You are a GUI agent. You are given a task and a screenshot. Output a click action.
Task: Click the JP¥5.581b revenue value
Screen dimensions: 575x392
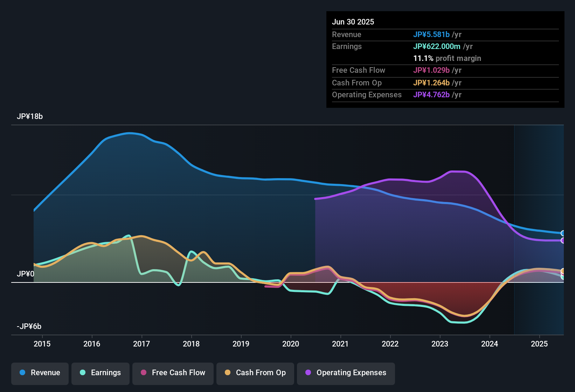click(x=431, y=35)
